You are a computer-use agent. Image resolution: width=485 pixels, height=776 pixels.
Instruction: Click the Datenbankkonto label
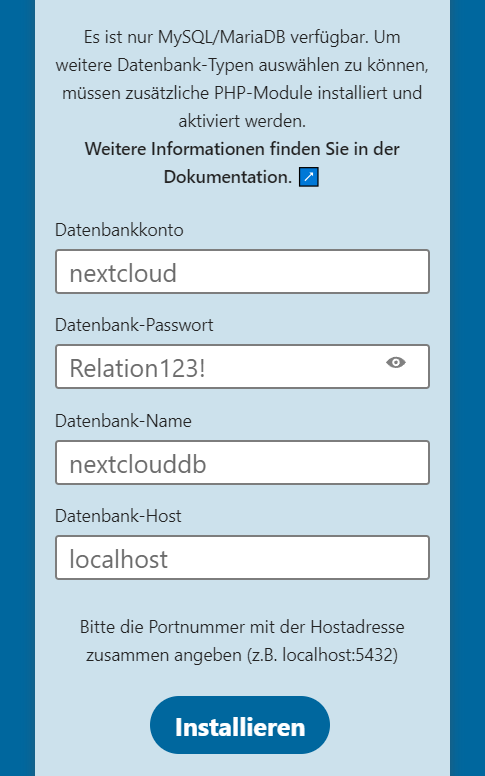pyautogui.click(x=119, y=230)
